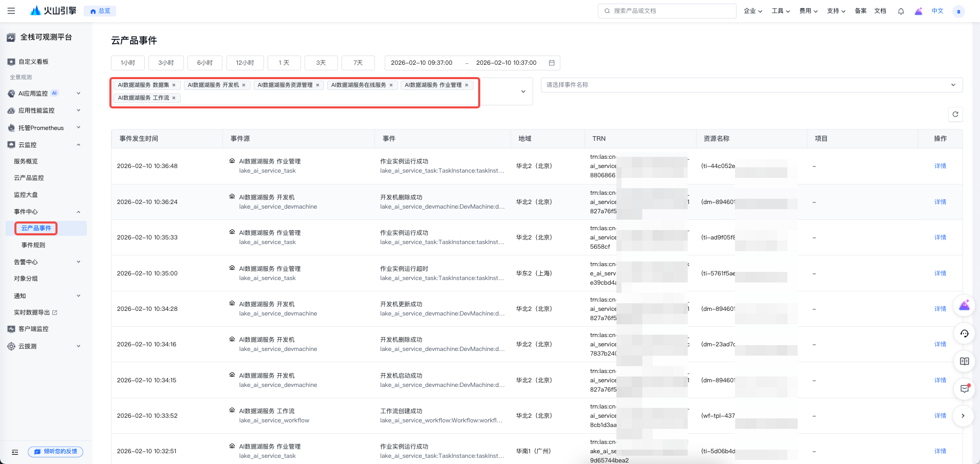Remove the AI数据湖服务 数据集 filter tag
This screenshot has height=464, width=980.
[x=174, y=85]
